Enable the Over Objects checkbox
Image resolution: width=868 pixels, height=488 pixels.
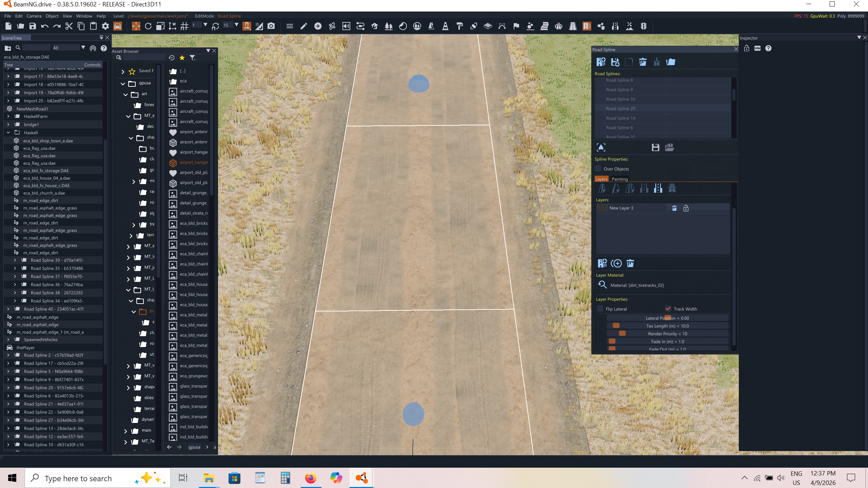coord(598,169)
